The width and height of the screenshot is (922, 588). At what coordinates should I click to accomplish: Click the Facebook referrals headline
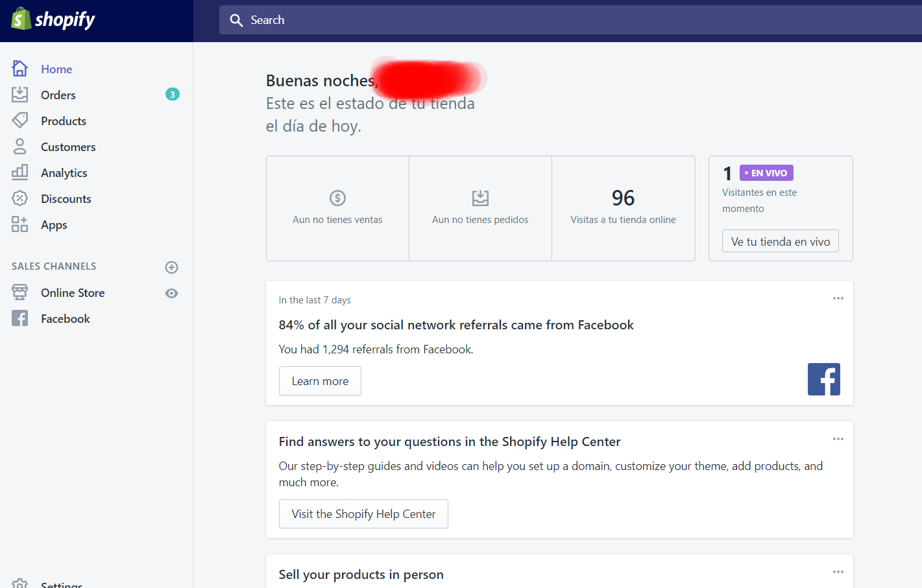456,325
